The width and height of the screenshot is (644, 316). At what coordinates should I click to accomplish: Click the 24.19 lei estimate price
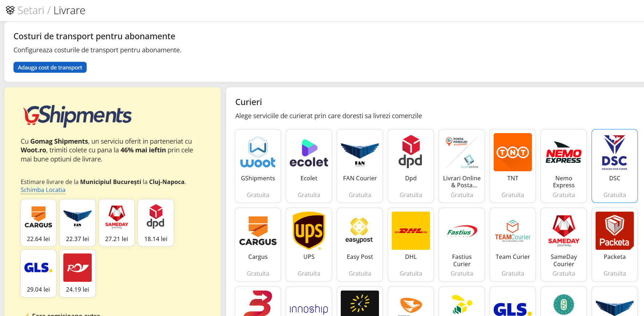[78, 289]
